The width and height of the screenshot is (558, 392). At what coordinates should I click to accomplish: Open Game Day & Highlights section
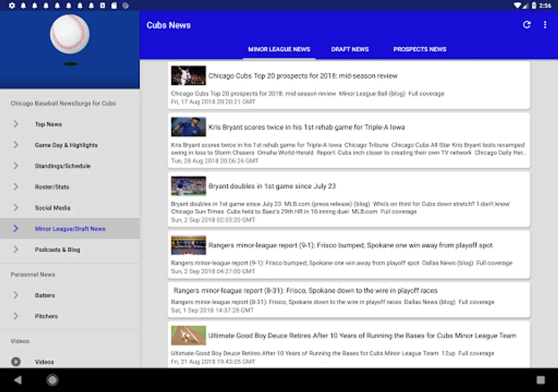pyautogui.click(x=70, y=145)
